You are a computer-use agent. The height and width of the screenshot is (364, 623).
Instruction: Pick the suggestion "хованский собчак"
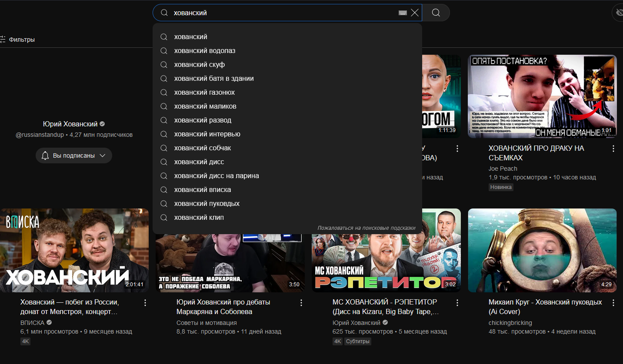pyautogui.click(x=287, y=148)
